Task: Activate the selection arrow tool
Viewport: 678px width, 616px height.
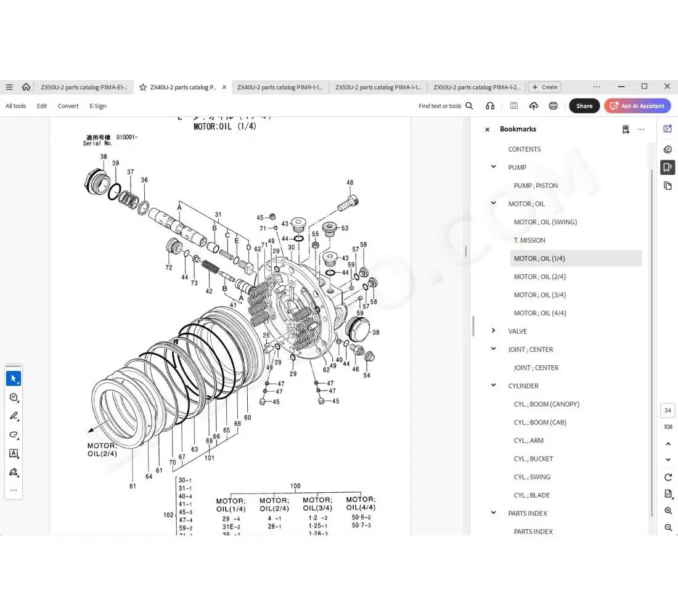Action: click(x=14, y=378)
